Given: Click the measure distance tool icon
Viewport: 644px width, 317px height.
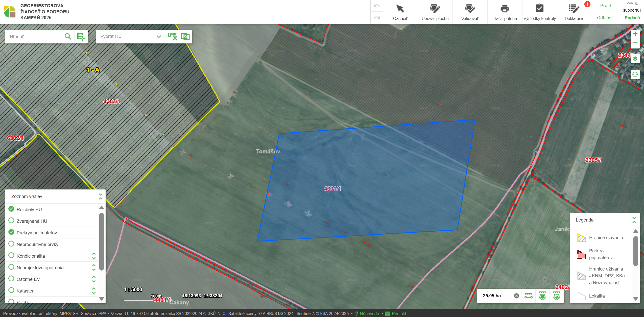Looking at the screenshot, I should coord(528,296).
